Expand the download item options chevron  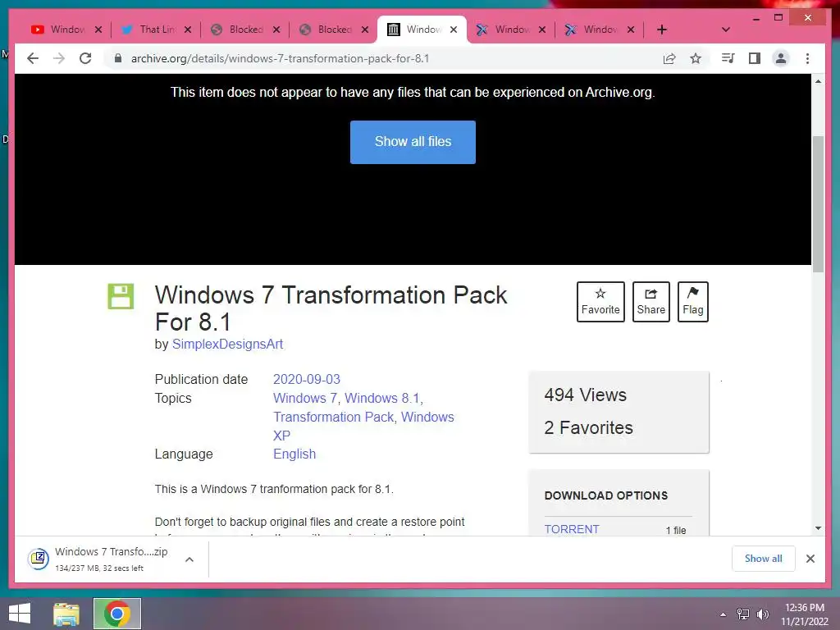coord(189,559)
